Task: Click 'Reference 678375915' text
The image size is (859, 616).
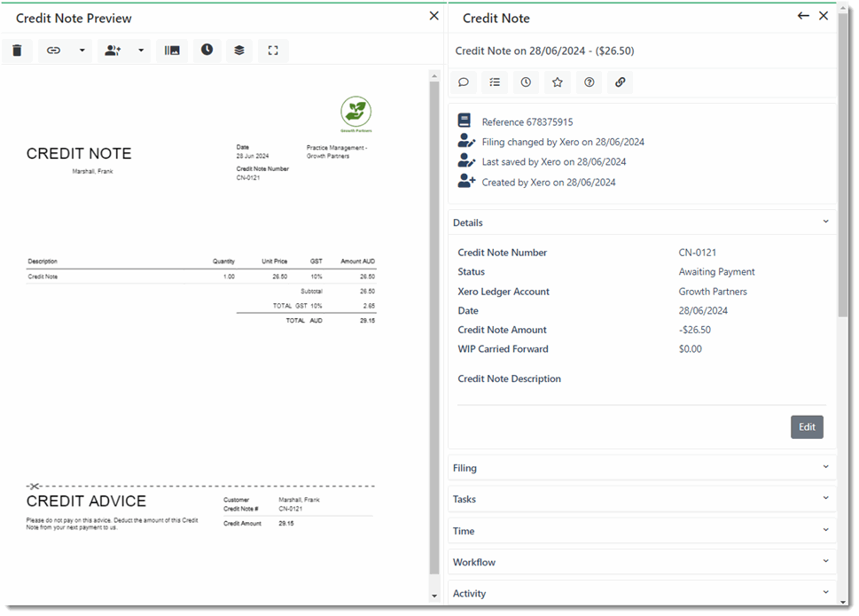Action: (527, 122)
